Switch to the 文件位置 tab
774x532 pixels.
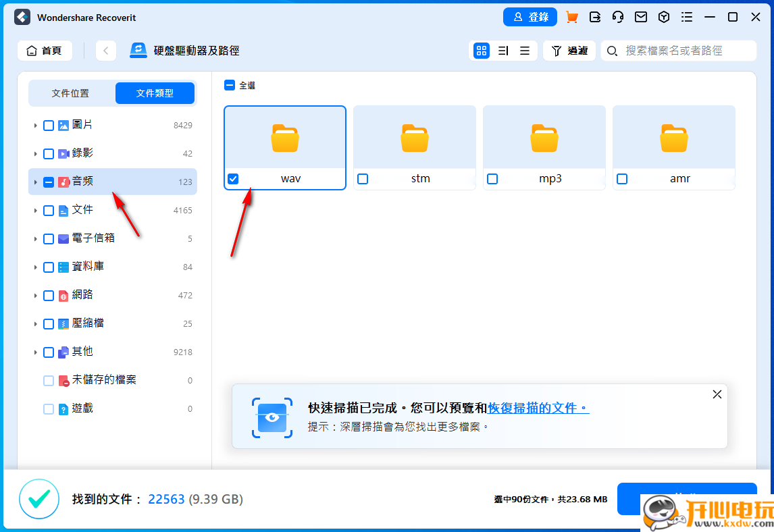[x=72, y=92]
